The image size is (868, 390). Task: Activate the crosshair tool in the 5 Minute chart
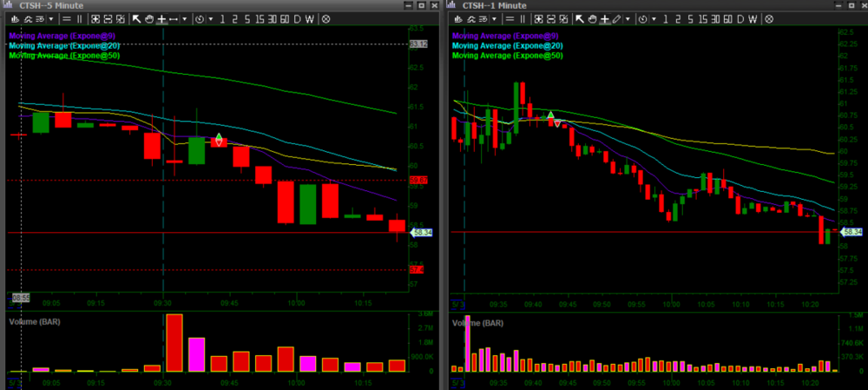coord(161,18)
